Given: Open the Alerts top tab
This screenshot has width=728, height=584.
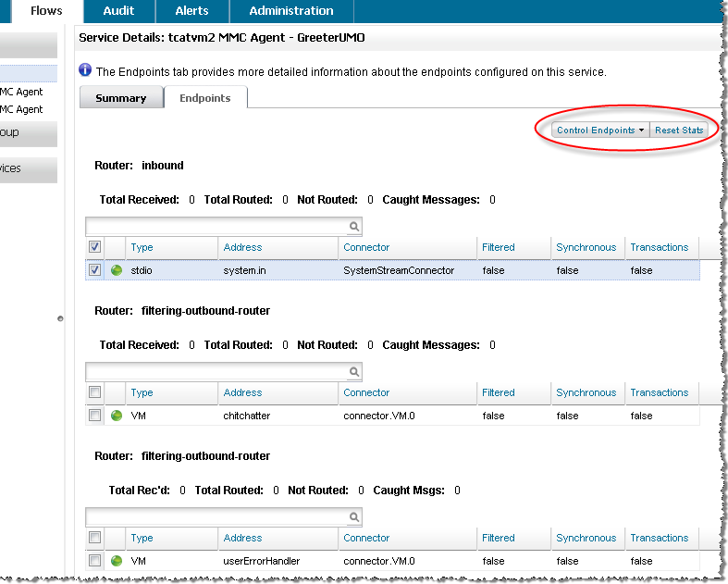Looking at the screenshot, I should coord(192,11).
